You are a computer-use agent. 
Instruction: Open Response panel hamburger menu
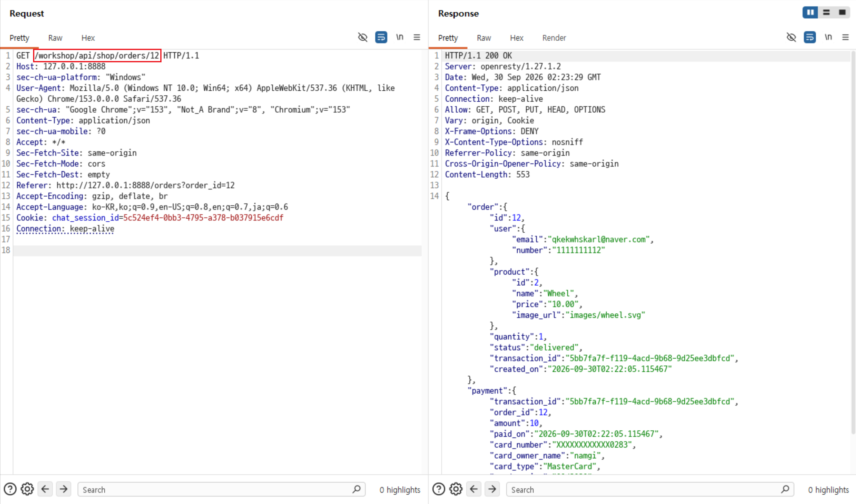845,37
